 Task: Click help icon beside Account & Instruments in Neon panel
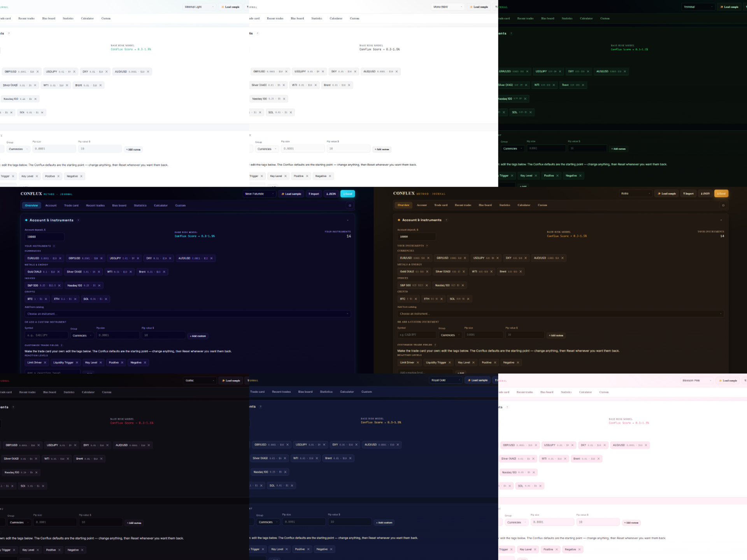coord(78,220)
